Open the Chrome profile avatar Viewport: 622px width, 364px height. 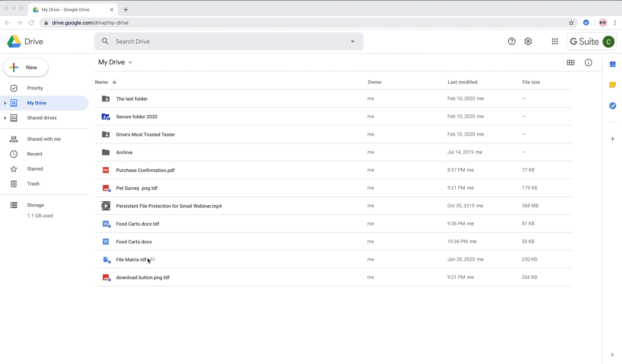click(603, 23)
